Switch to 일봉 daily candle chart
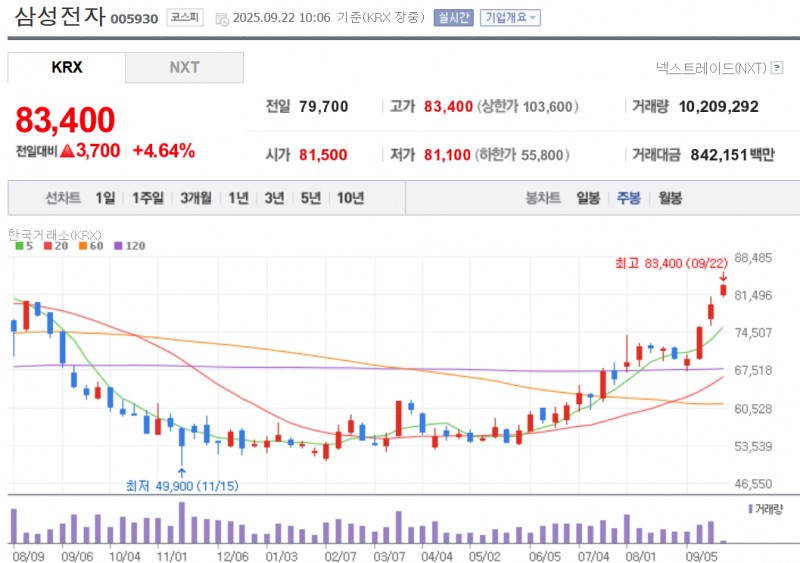Viewport: 800px width, 563px height. pos(588,198)
